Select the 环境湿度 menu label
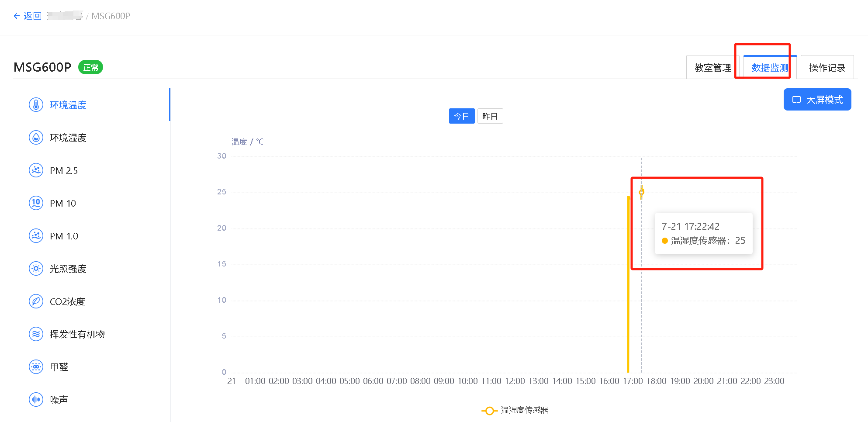Viewport: 868px width, 422px height. (x=68, y=138)
